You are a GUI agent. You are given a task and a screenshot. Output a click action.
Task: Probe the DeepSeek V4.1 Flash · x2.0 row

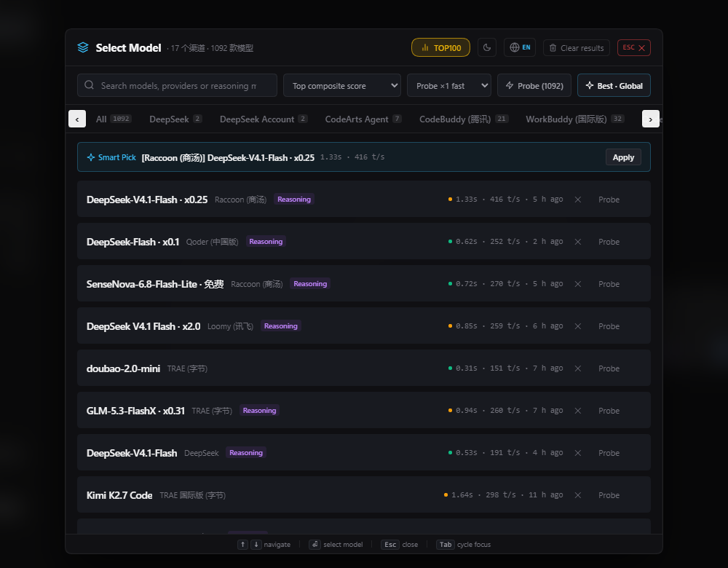(609, 326)
